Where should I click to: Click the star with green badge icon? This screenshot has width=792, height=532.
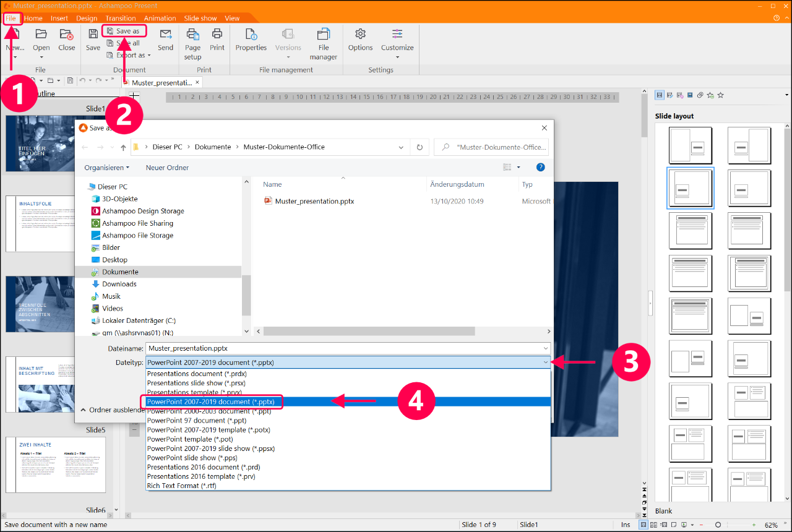click(x=710, y=95)
